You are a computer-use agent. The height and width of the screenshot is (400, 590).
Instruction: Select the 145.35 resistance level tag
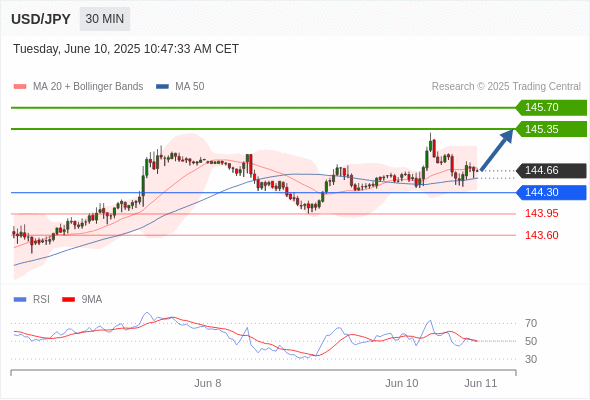click(x=551, y=129)
